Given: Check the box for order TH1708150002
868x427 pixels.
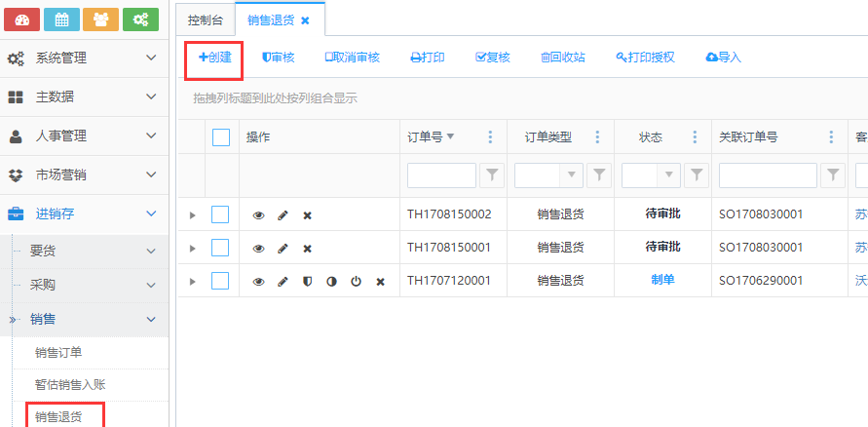Looking at the screenshot, I should coord(220,214).
